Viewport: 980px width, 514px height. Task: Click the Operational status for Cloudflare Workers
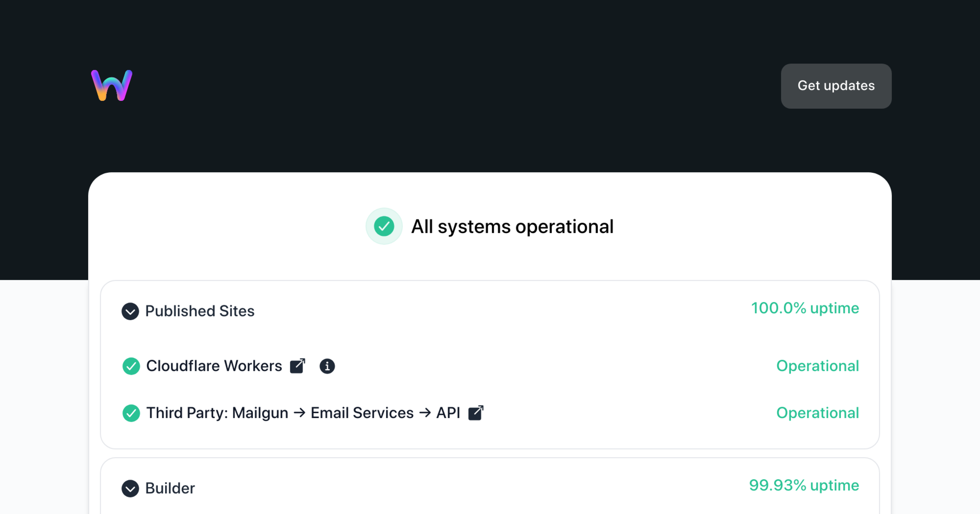click(818, 366)
